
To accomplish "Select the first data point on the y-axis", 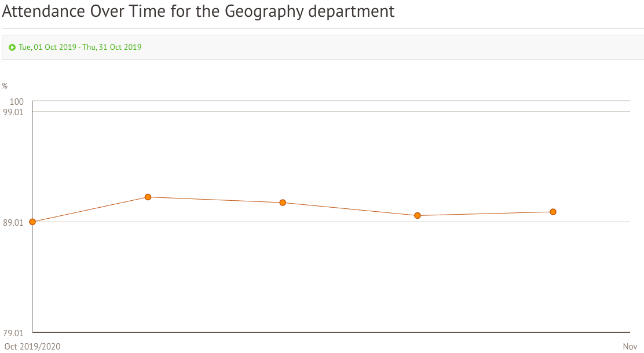I will point(32,222).
